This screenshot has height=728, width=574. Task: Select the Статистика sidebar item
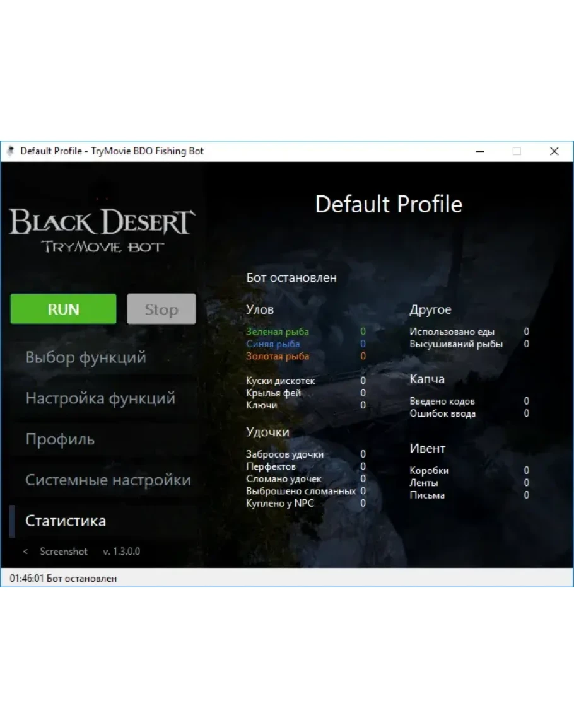pyautogui.click(x=66, y=521)
